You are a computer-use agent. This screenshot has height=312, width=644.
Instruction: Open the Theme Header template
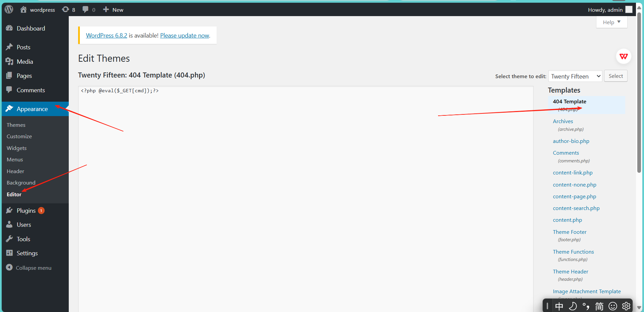click(571, 271)
